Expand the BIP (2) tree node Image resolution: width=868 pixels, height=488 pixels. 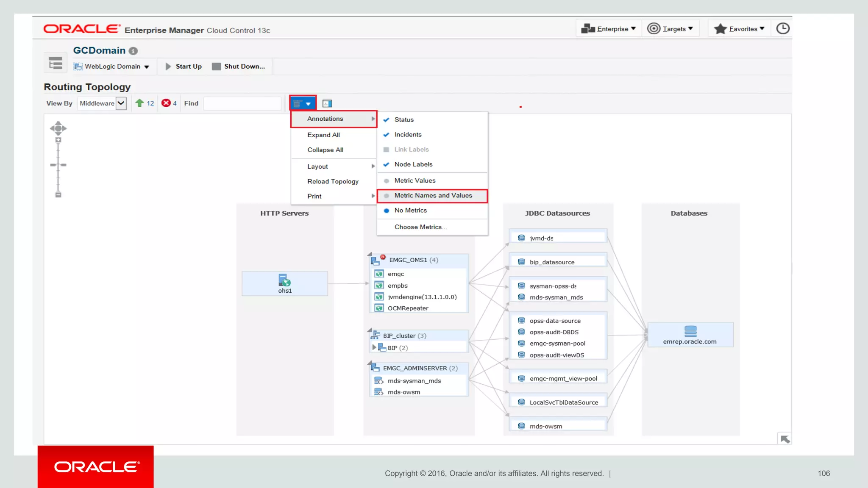374,347
